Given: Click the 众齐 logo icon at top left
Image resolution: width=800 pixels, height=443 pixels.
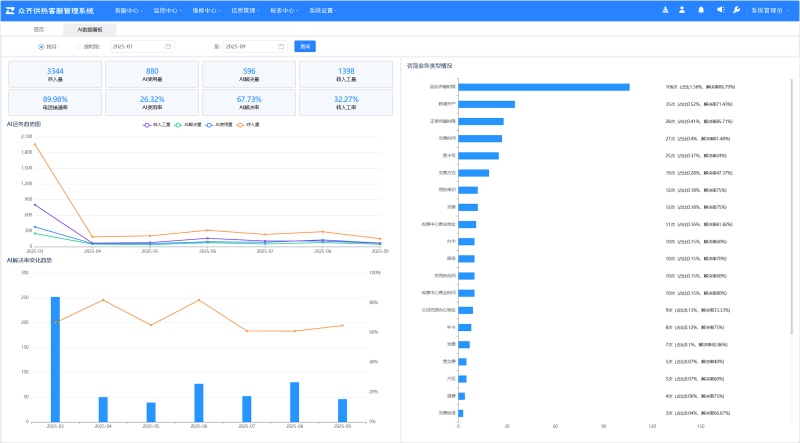Looking at the screenshot, I should (9, 10).
